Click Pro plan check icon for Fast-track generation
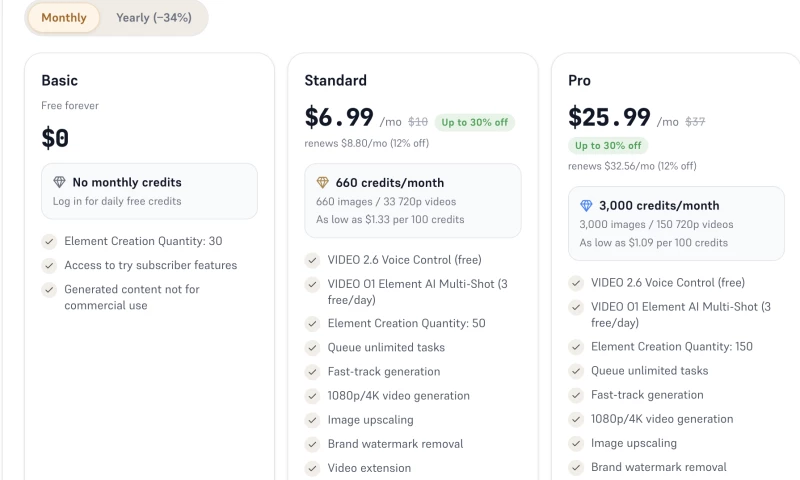This screenshot has width=800, height=480. 576,395
